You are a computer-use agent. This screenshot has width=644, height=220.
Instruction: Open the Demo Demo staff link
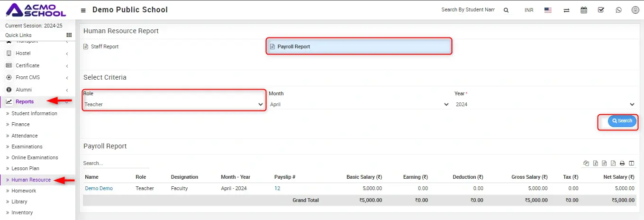99,188
